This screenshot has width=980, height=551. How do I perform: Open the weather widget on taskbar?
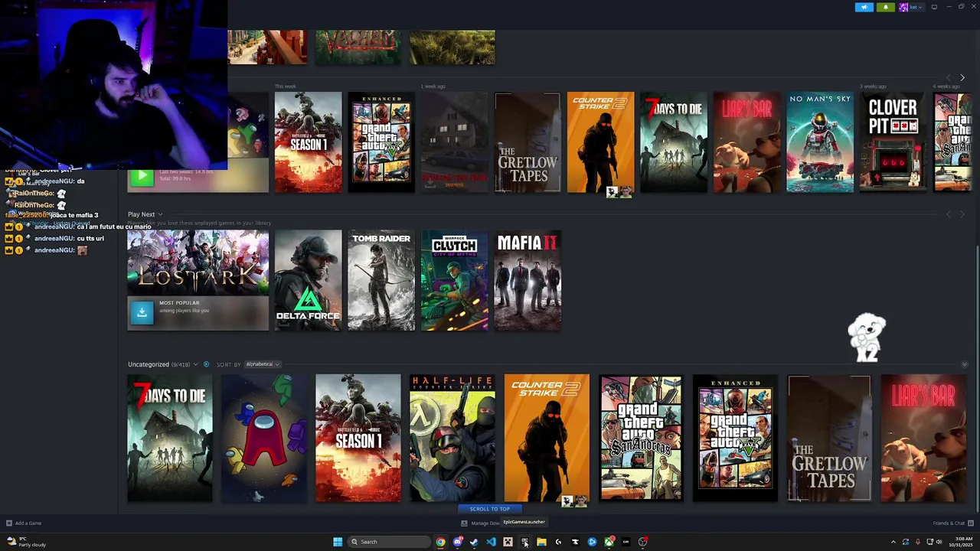(26, 542)
